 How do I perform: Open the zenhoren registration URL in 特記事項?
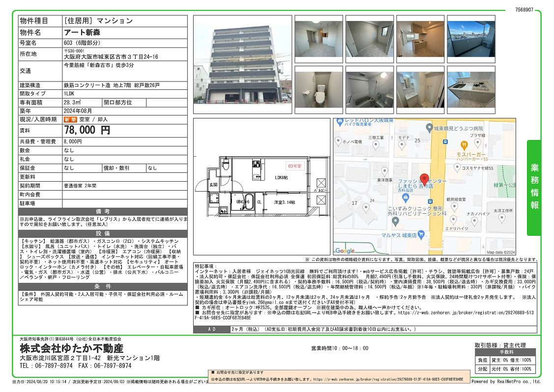point(364,315)
